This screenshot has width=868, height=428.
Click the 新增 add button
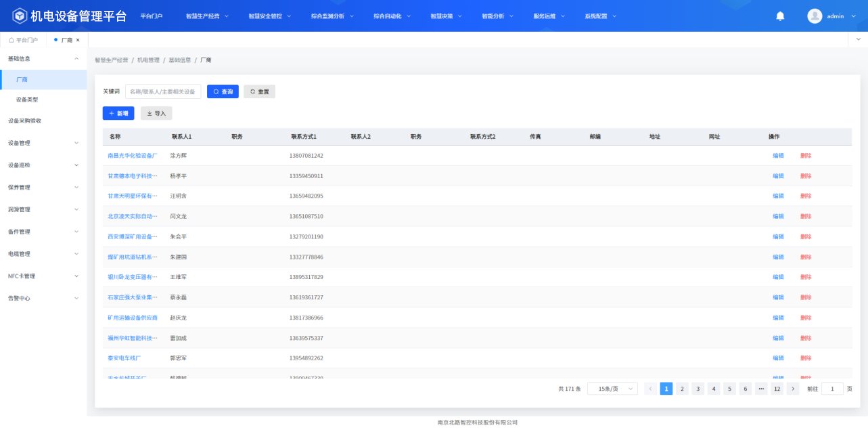(118, 113)
